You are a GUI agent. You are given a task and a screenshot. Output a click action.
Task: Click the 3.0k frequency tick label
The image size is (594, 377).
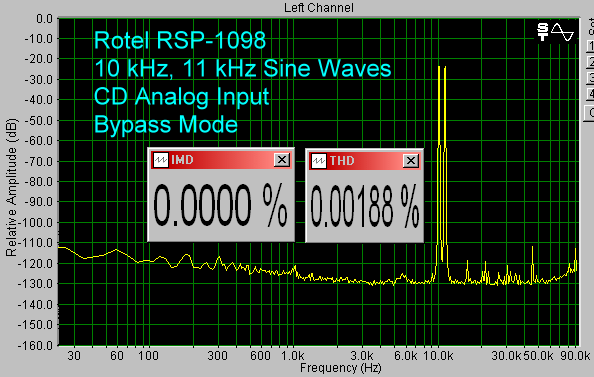(362, 356)
